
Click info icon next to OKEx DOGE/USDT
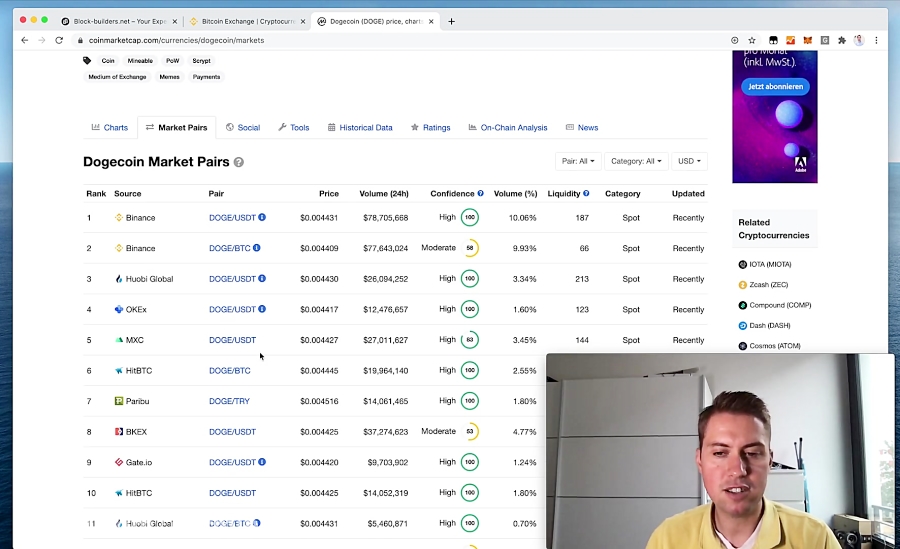pos(262,309)
